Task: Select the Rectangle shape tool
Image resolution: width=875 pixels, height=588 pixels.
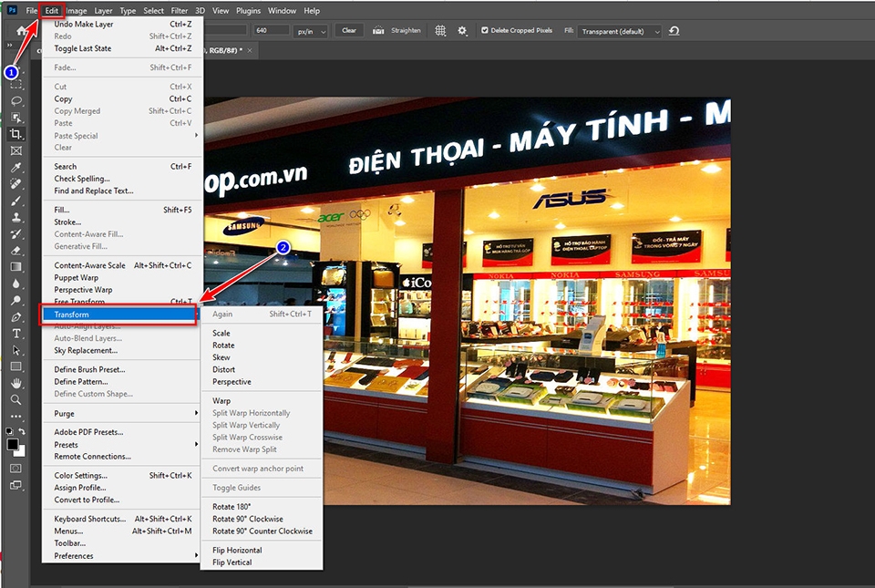Action: click(16, 366)
